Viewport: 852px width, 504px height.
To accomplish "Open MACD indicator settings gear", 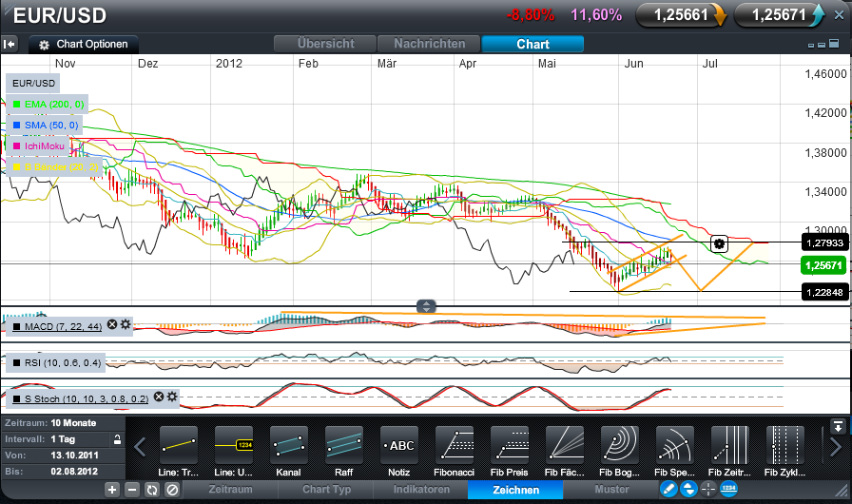I will pos(126,325).
